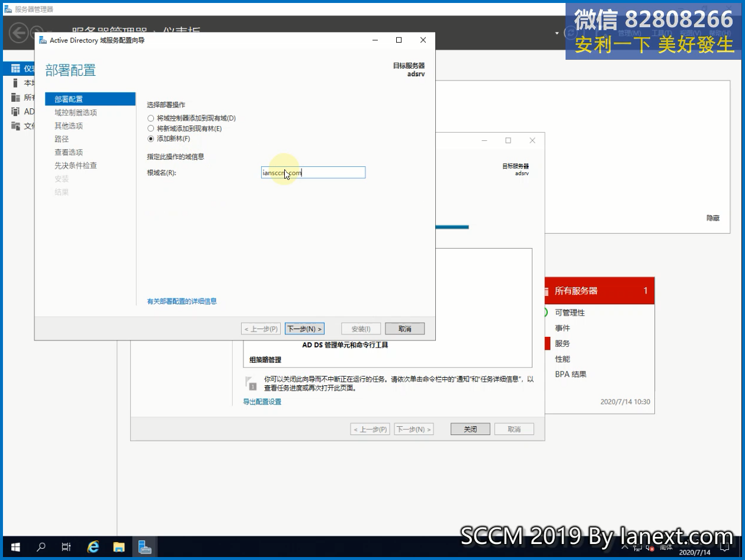Viewport: 745px width, 560px height.
Task: Open Task View from the taskbar
Action: point(66,547)
